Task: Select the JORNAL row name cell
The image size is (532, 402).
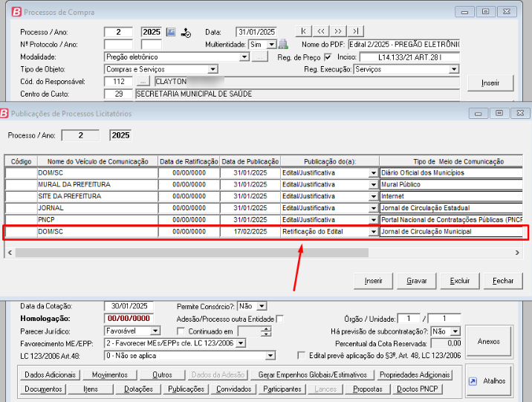Action: tap(98, 208)
